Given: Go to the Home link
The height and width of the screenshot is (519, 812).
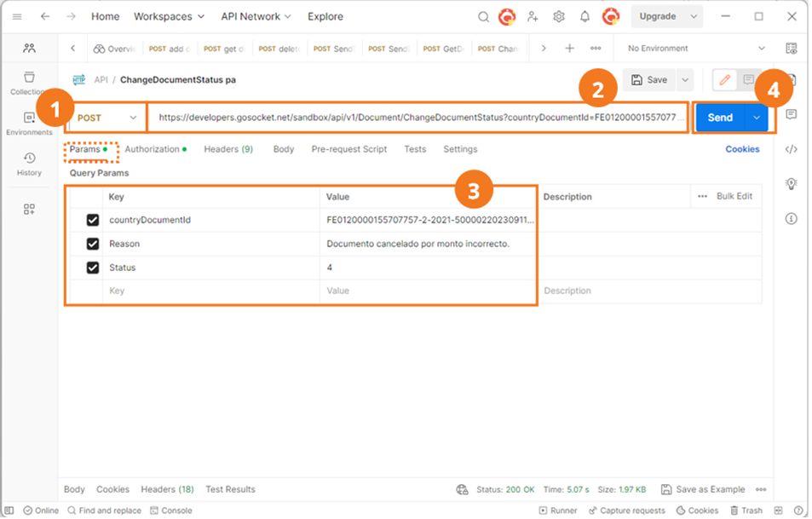Looking at the screenshot, I should [x=106, y=16].
